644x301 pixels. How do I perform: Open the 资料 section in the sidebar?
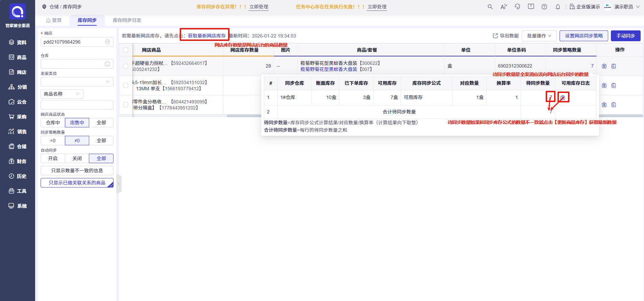(18, 43)
